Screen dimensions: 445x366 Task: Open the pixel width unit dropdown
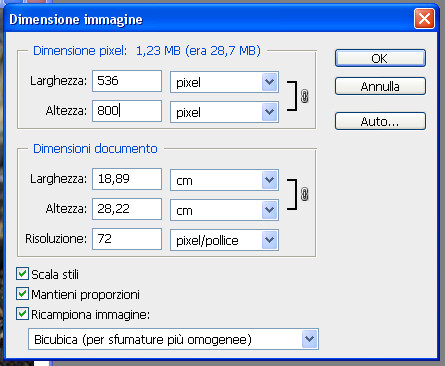(x=224, y=82)
